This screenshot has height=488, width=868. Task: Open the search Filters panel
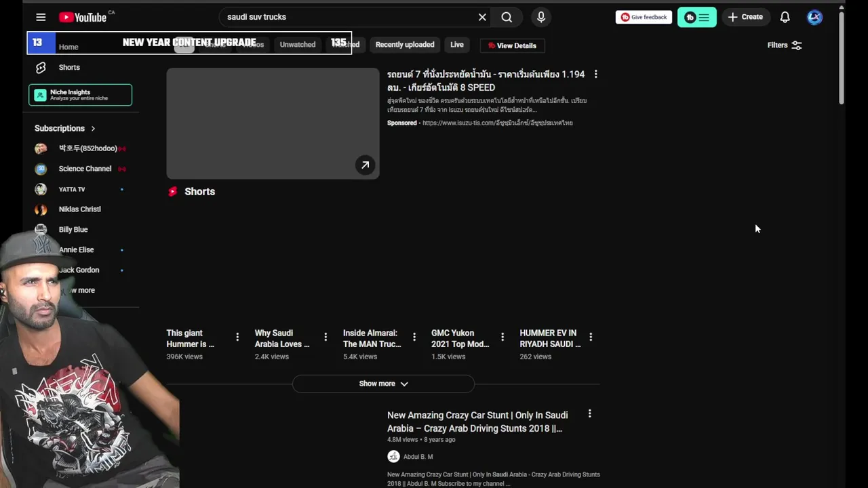(x=785, y=45)
